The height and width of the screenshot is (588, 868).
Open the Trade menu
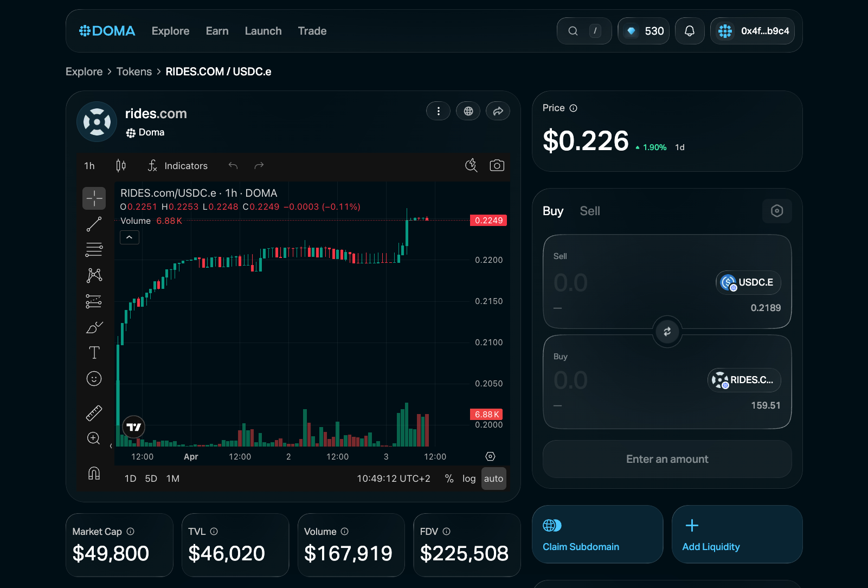coord(312,31)
